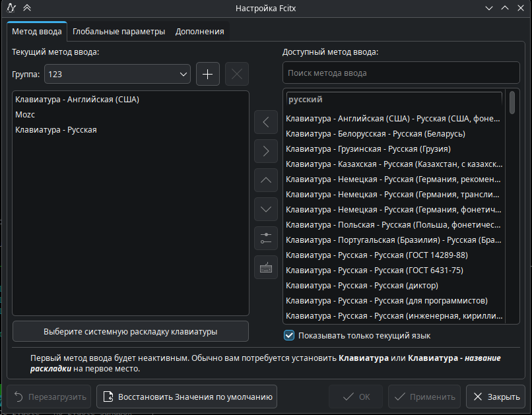Click the remove group X icon

[237, 75]
